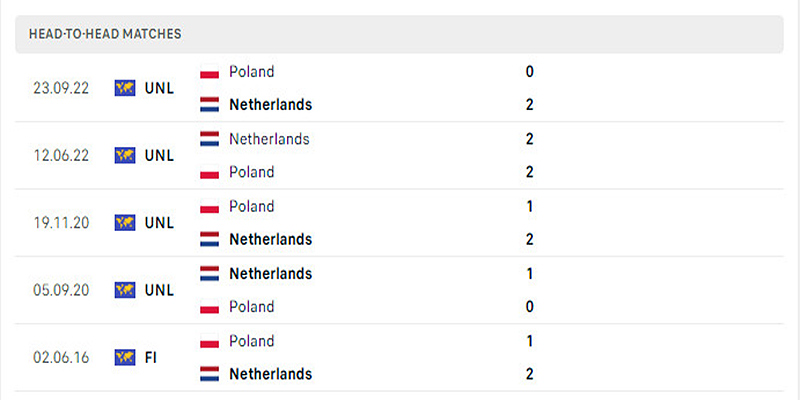The width and height of the screenshot is (800, 400).
Task: Open the Poland team link, 12.06.22 match
Action: point(251,172)
